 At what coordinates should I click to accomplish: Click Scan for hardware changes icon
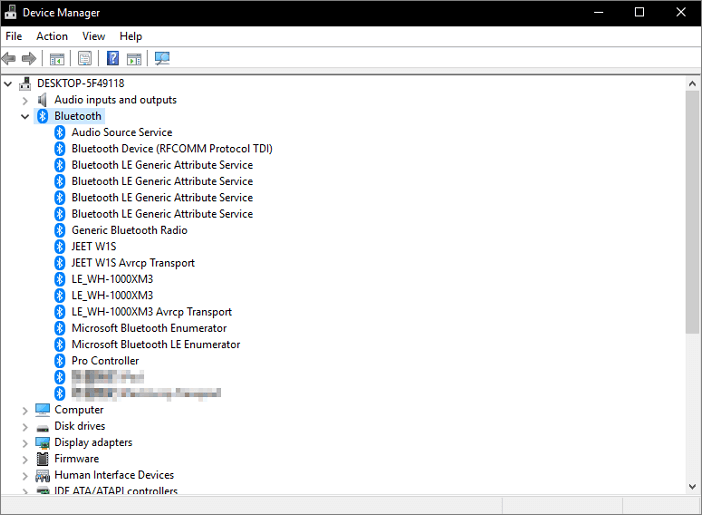tap(162, 58)
